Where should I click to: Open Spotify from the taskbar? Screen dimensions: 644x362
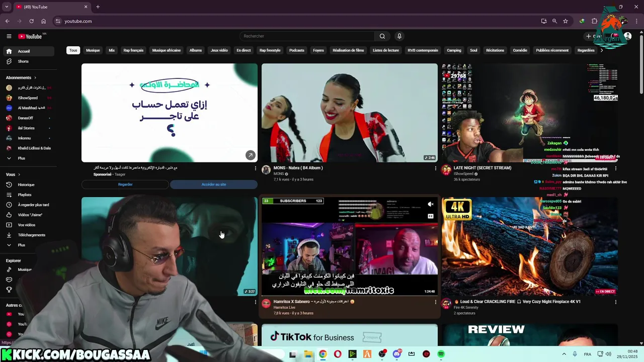point(441,354)
